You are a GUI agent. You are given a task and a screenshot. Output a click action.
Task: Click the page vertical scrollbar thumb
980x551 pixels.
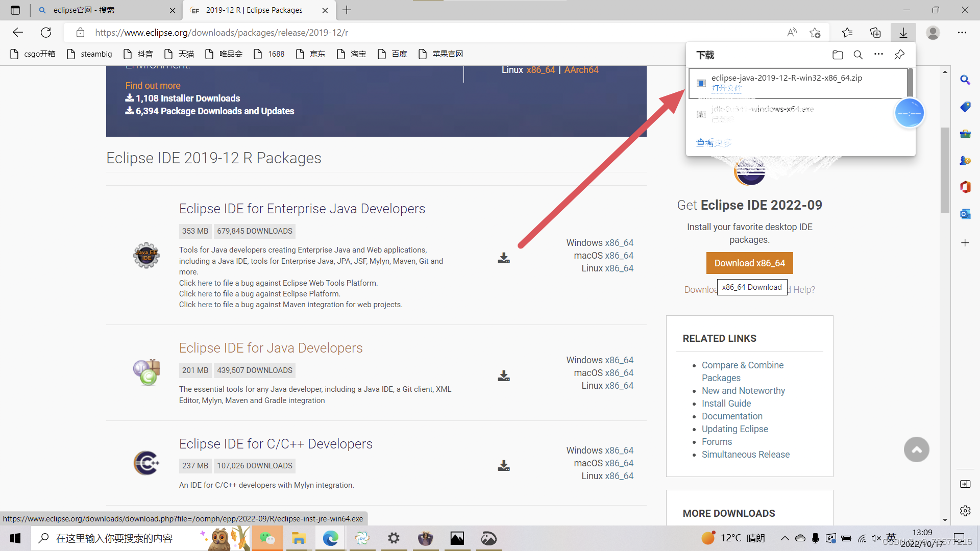(945, 170)
